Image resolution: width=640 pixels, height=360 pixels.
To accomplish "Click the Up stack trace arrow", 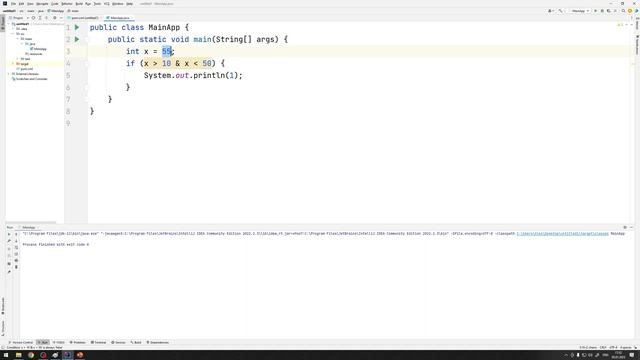I will click(x=16, y=234).
